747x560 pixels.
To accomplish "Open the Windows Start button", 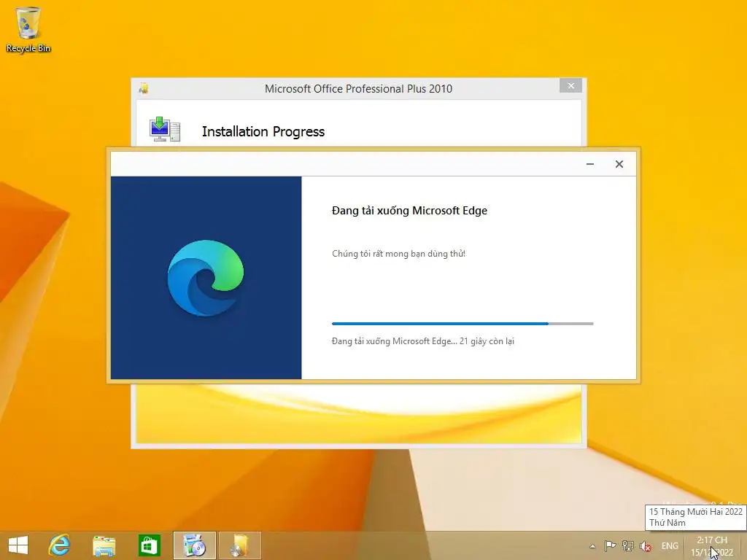I will (18, 545).
